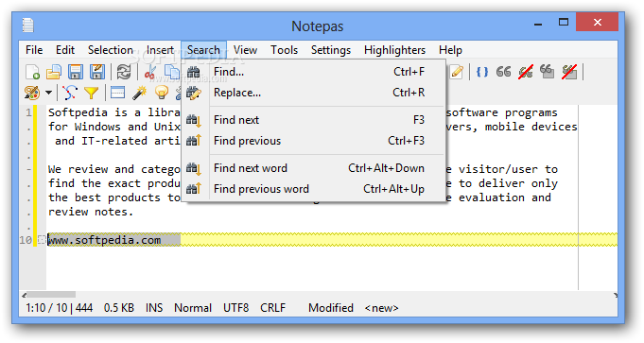Open the File menu
The height and width of the screenshot is (343, 644).
click(34, 50)
